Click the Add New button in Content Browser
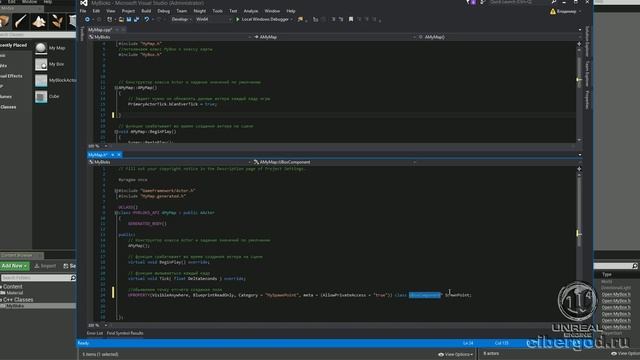The width and height of the screenshot is (640, 360). [x=15, y=266]
